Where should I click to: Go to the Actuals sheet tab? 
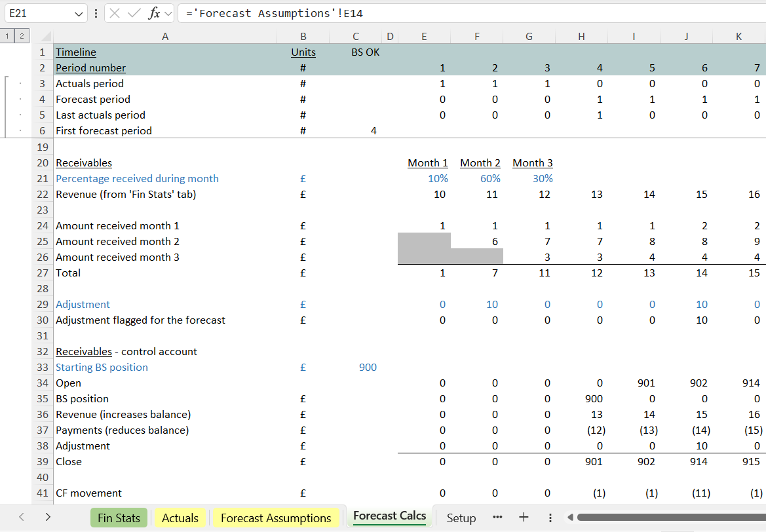pos(180,518)
